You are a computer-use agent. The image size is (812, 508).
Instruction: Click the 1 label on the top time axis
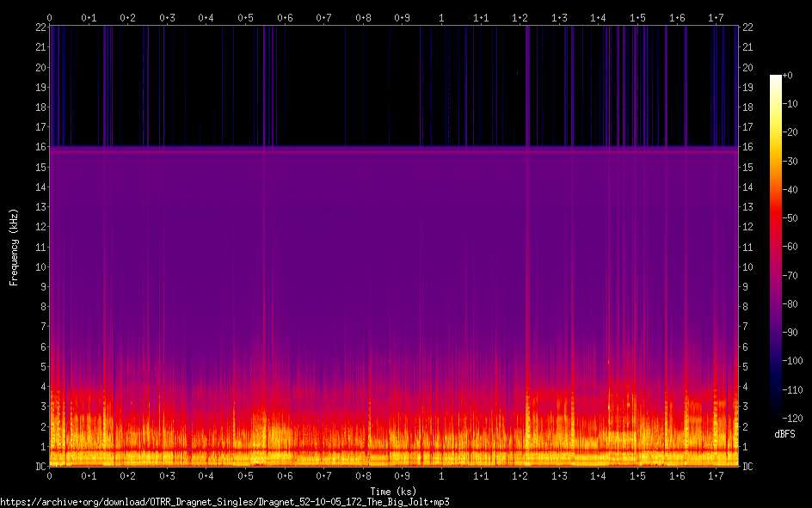441,17
